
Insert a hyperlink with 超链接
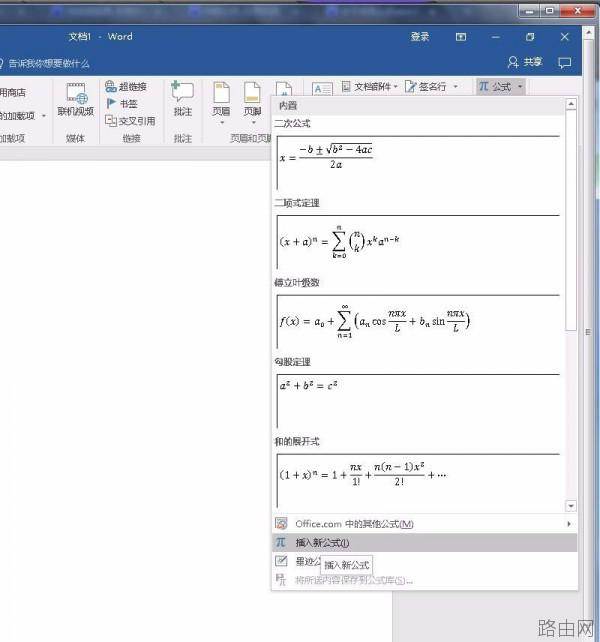point(127,87)
